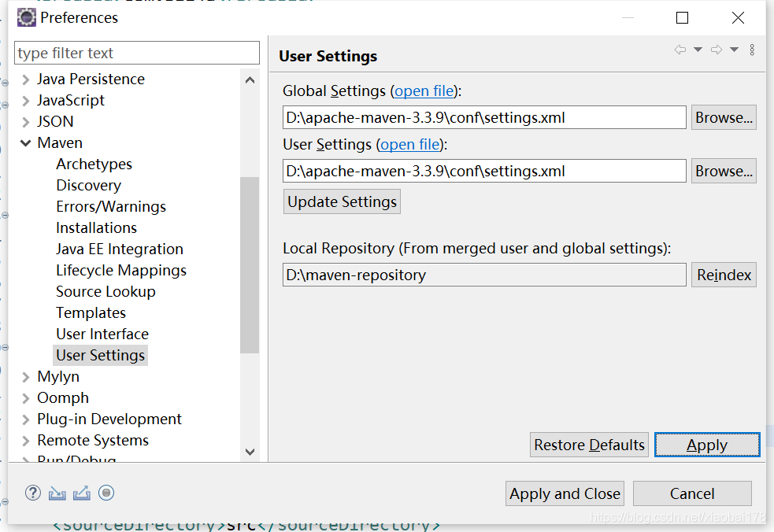Click the preference tree scrollbar thumb
774x532 pixels.
[250, 265]
